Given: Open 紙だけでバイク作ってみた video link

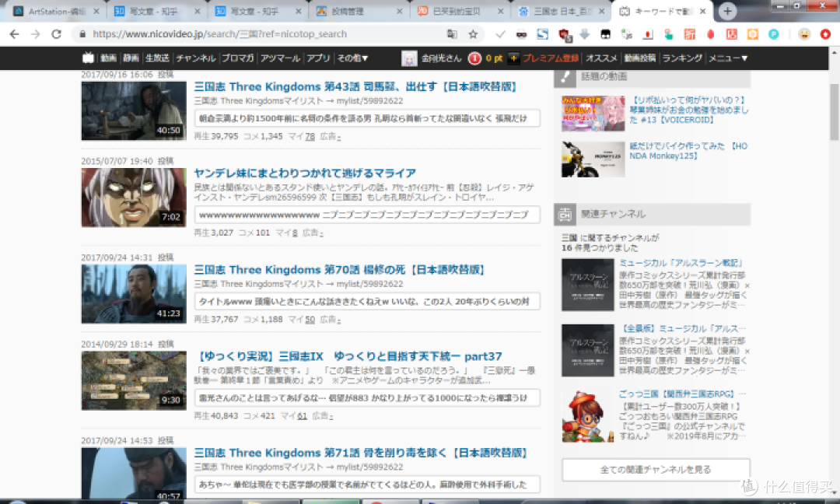Looking at the screenshot, I should coord(688,151).
